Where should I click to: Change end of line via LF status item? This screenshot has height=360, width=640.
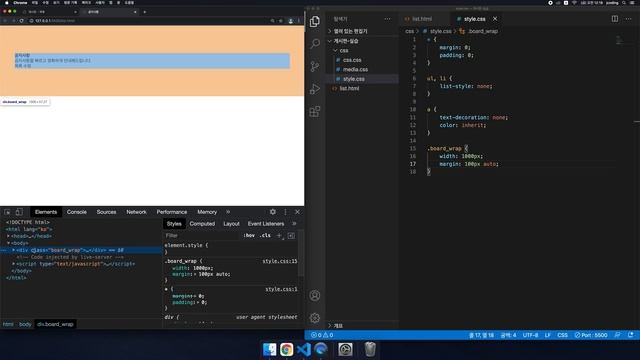tap(547, 335)
